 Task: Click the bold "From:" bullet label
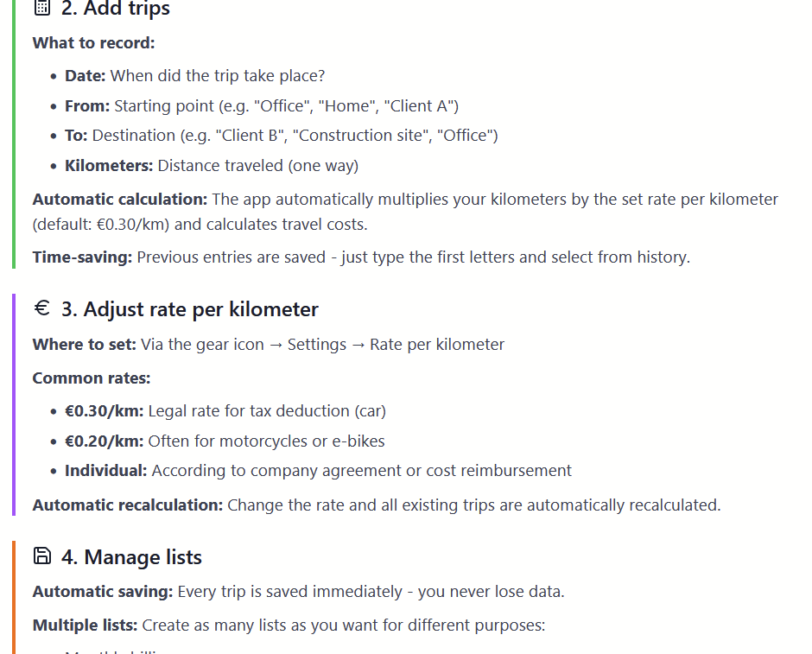(x=87, y=106)
